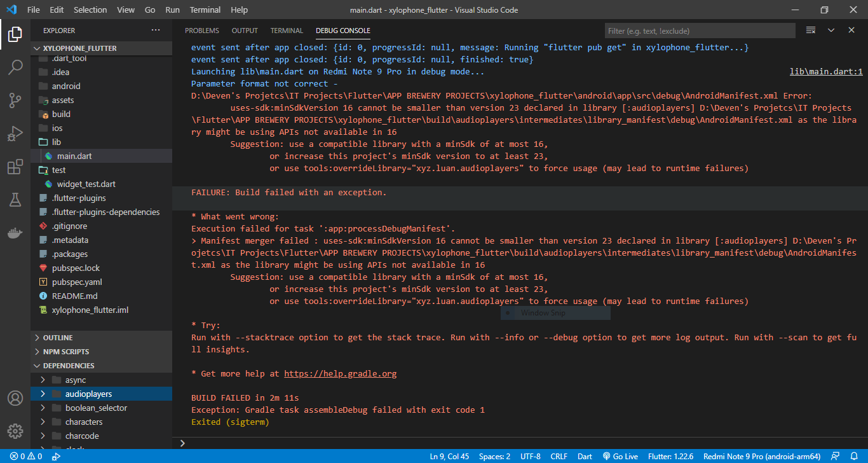The width and height of the screenshot is (868, 463).
Task: Open the Terminal menu
Action: click(205, 10)
